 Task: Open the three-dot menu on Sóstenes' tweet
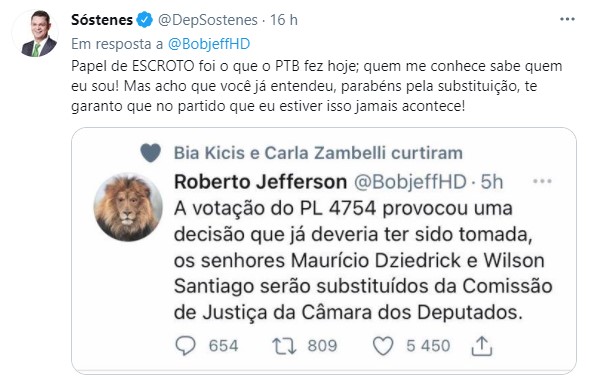pos(567,19)
